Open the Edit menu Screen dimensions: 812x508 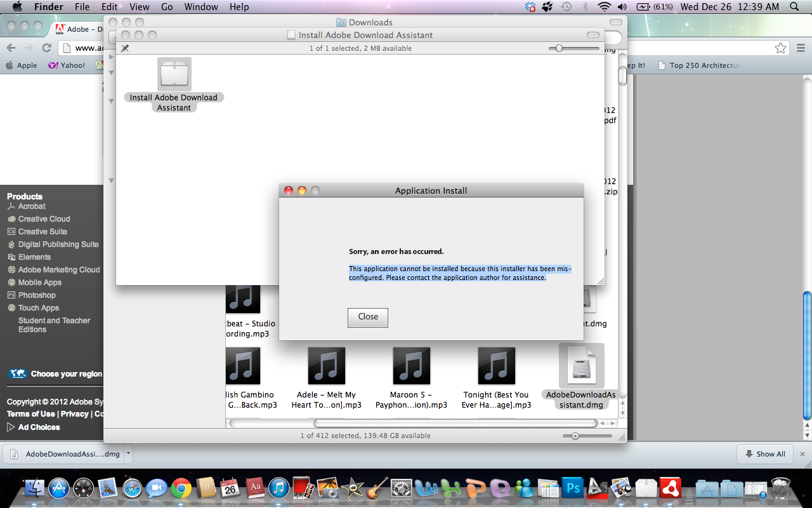[109, 7]
